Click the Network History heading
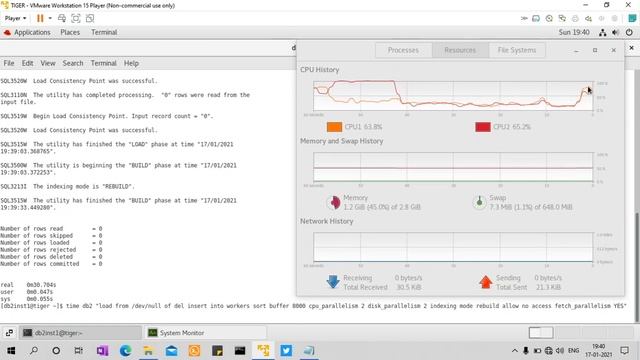The height and width of the screenshot is (360, 640). coord(327,221)
